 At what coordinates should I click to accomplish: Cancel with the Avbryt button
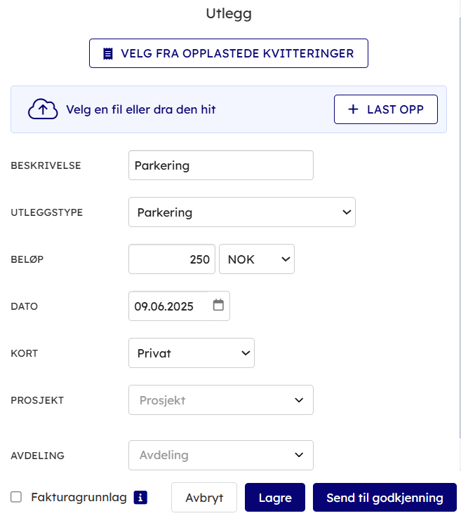[204, 497]
